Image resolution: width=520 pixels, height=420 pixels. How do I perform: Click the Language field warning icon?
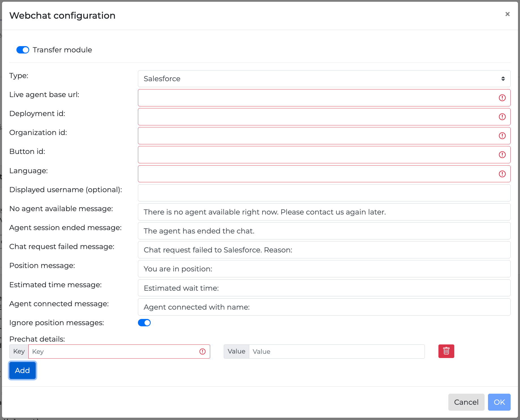coord(502,174)
